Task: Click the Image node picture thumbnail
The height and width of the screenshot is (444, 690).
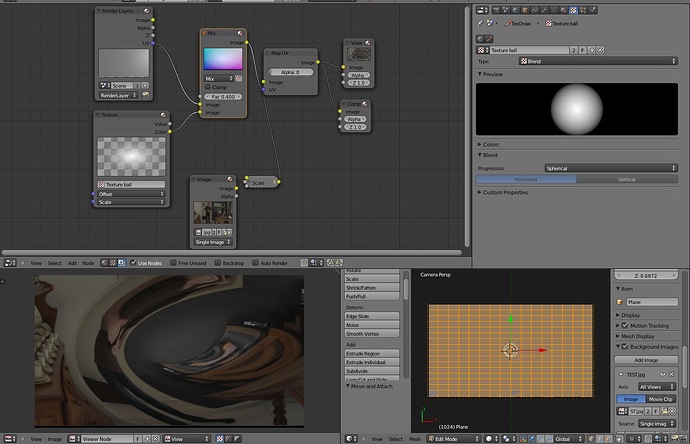Action: click(x=213, y=213)
